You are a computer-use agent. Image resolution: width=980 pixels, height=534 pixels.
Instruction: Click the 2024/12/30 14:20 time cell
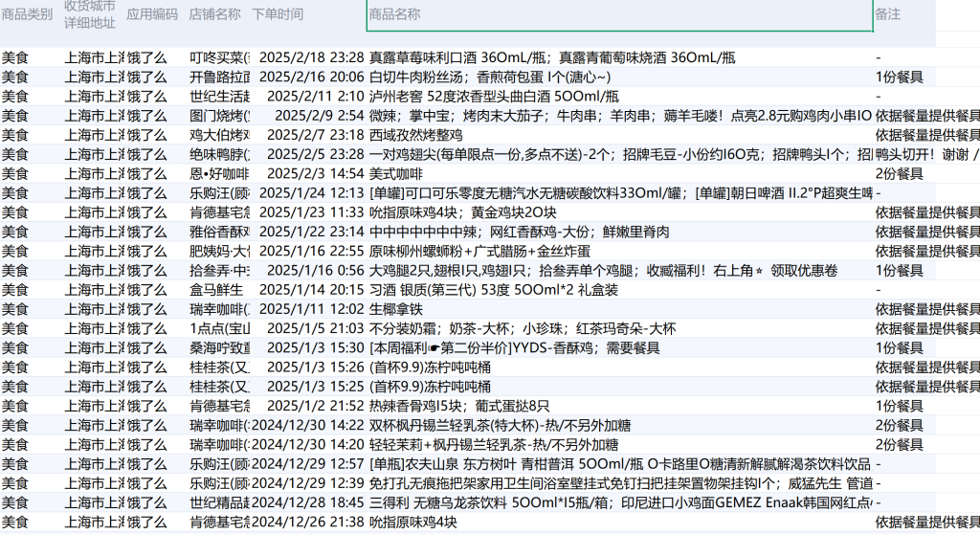tap(307, 445)
